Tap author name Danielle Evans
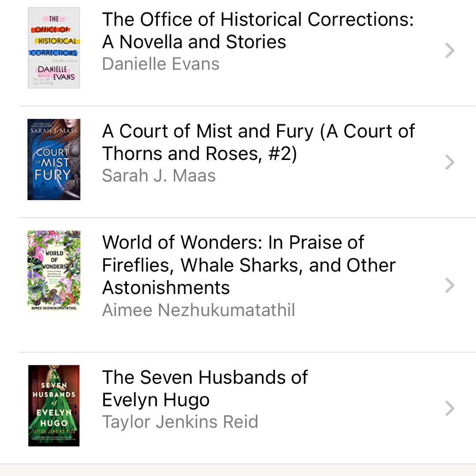This screenshot has height=476, width=476. pyautogui.click(x=160, y=64)
